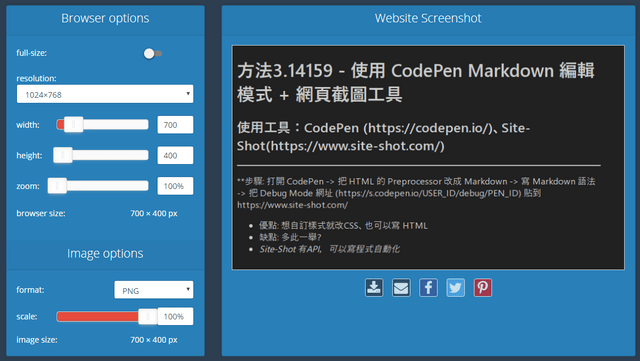Click the scale slider handle
The image size is (640, 361).
click(x=148, y=316)
